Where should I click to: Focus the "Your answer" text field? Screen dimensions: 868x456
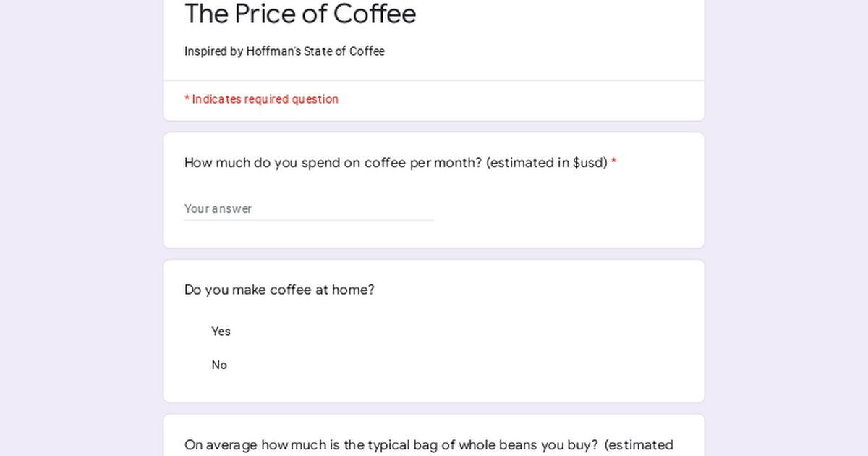(x=309, y=208)
